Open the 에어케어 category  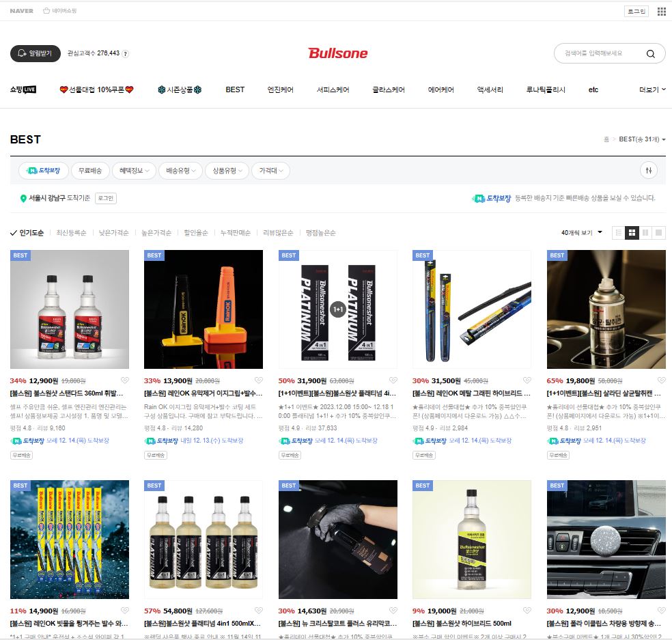pos(440,89)
